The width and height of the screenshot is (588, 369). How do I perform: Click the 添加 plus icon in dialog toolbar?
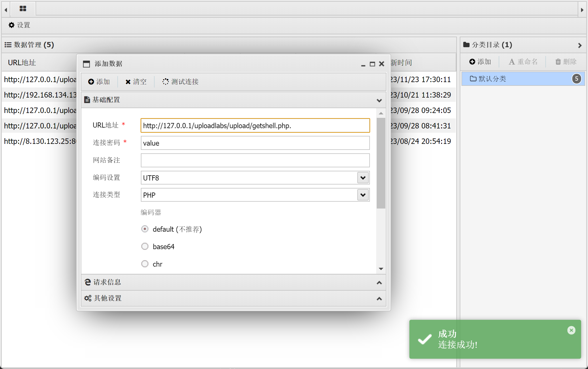(91, 82)
